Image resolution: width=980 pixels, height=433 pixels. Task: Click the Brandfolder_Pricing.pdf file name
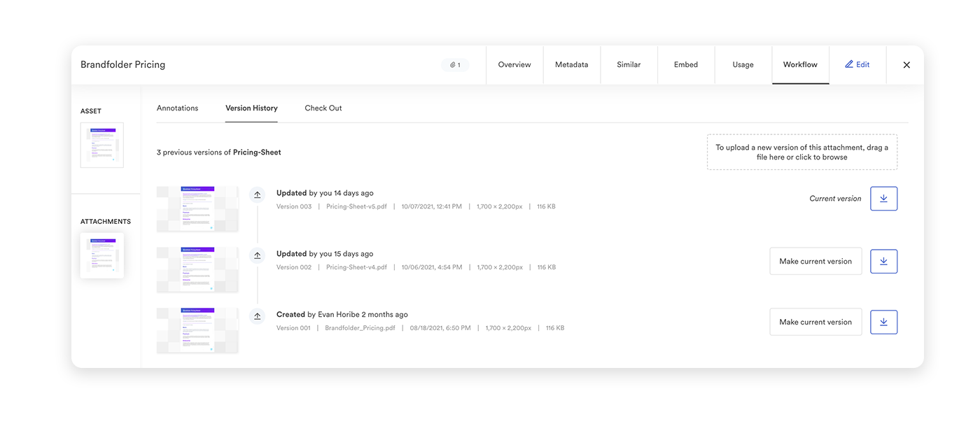(x=360, y=327)
